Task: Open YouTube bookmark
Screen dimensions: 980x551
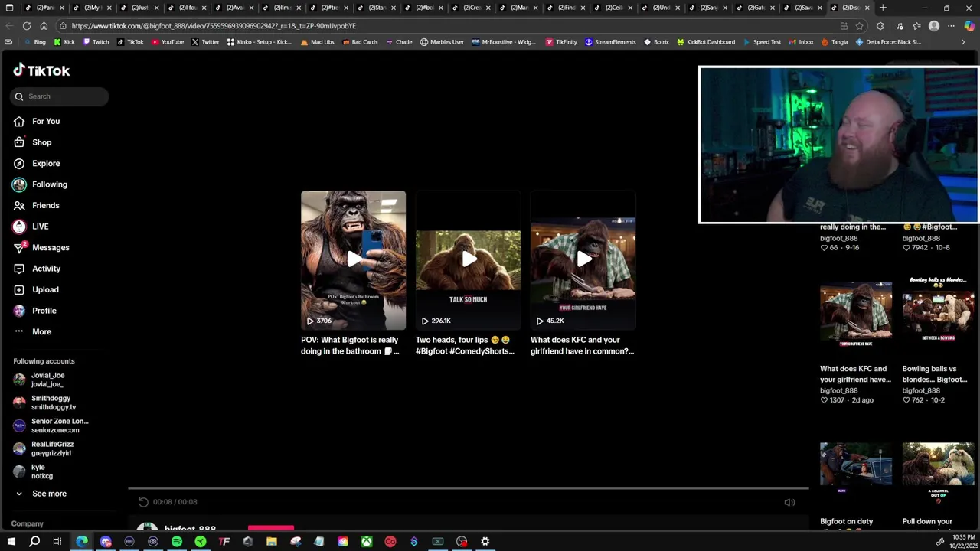Action: click(x=168, y=42)
